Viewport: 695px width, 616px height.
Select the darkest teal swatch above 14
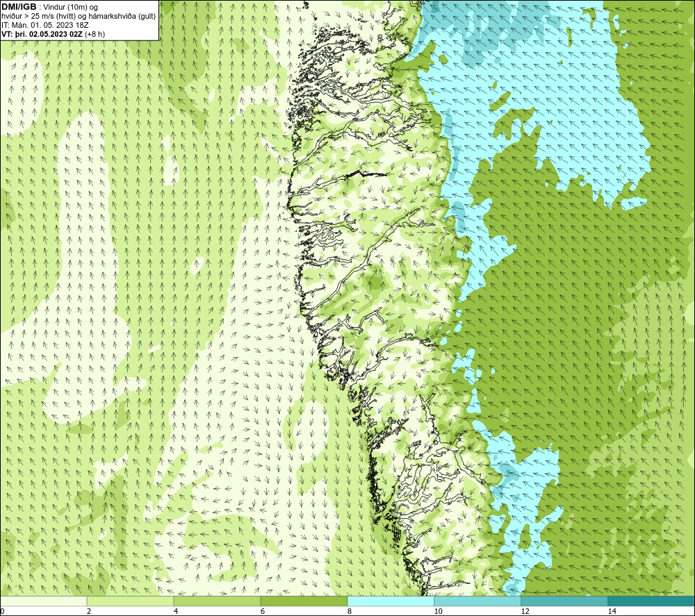pos(651,601)
